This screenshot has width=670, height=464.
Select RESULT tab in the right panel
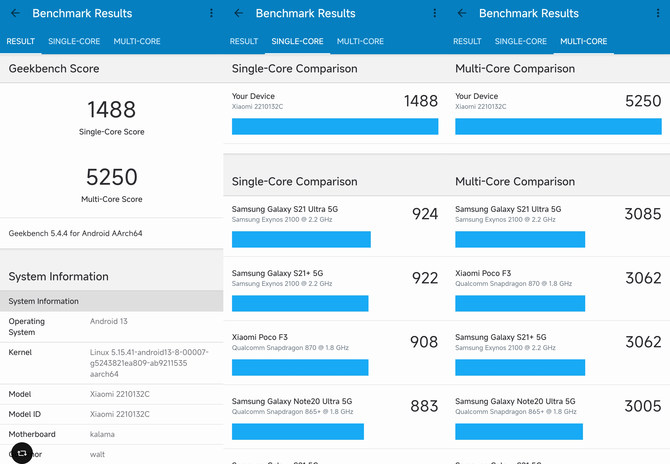pyautogui.click(x=467, y=41)
